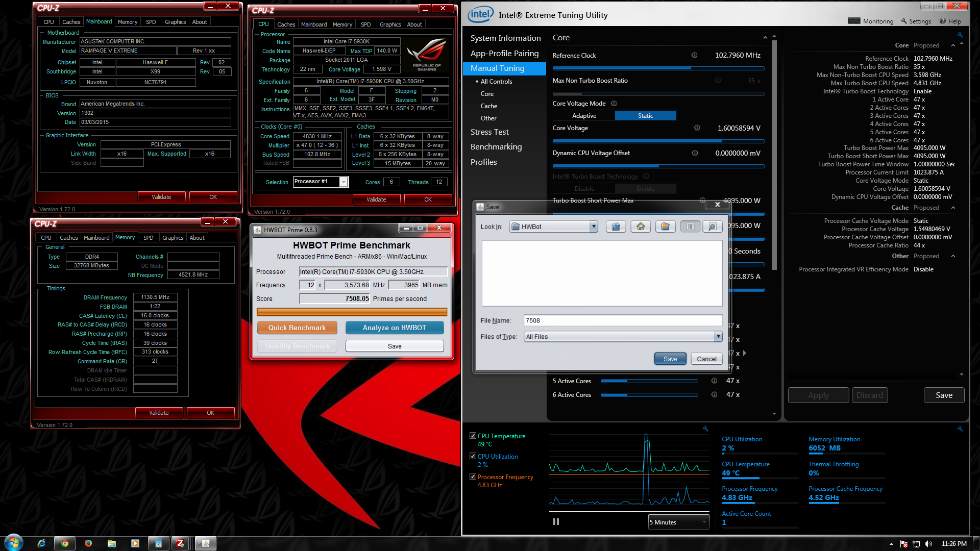Switch Save dialog to details view
The image size is (980, 551).
[x=712, y=227]
